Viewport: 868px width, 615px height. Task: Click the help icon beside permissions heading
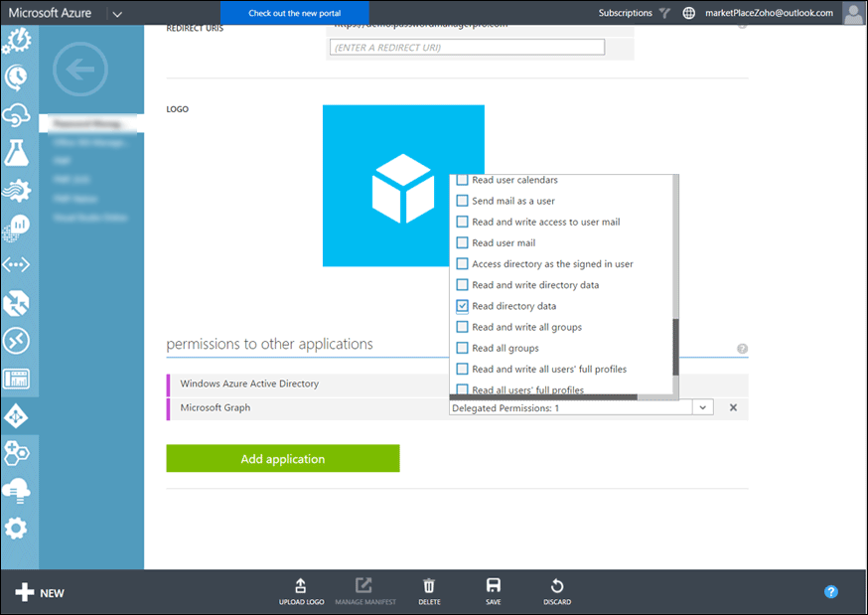[742, 349]
